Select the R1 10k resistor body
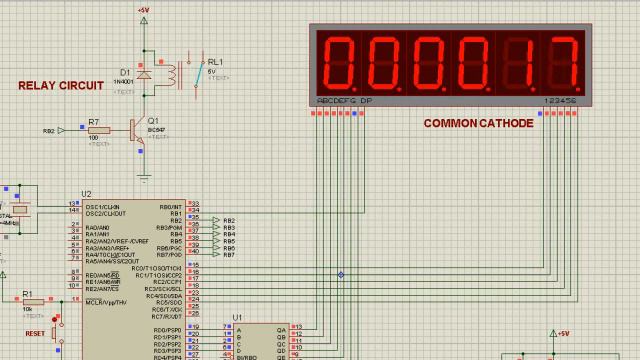640x360 pixels. (x=33, y=302)
